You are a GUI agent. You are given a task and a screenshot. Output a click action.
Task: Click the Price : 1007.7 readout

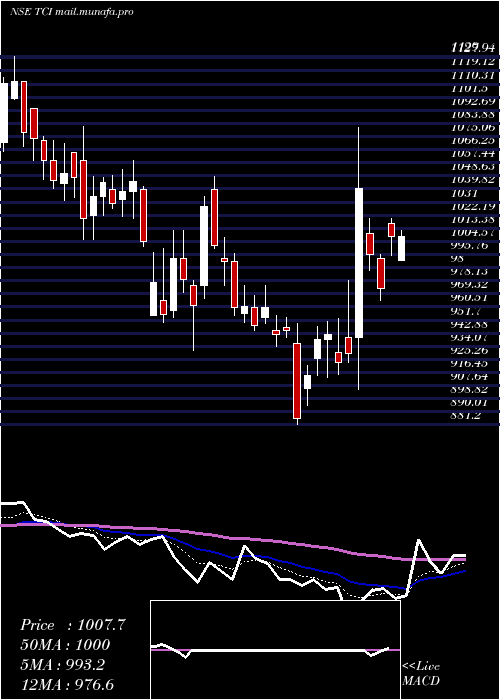pos(73,625)
